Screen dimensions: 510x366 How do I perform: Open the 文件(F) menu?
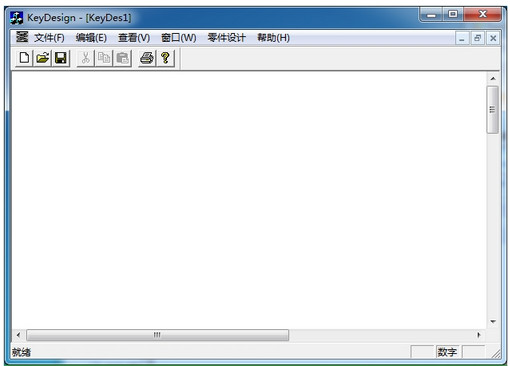[x=49, y=38]
